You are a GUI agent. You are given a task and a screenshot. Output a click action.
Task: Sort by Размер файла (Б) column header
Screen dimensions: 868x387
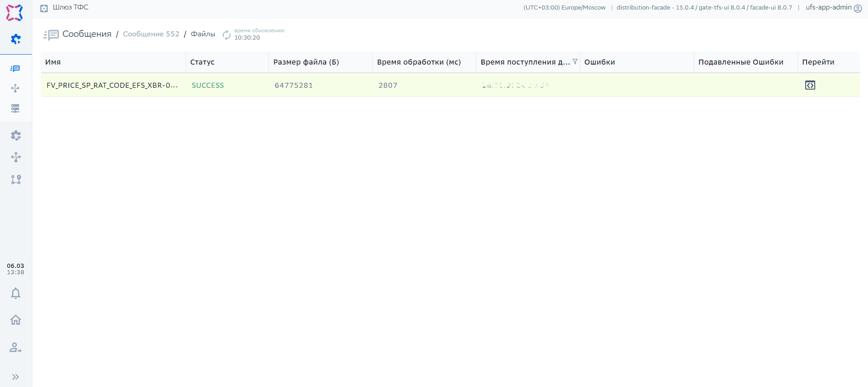[306, 62]
